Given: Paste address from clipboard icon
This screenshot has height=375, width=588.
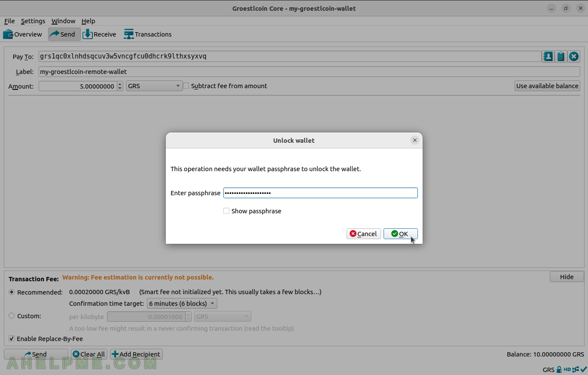Looking at the screenshot, I should [561, 56].
